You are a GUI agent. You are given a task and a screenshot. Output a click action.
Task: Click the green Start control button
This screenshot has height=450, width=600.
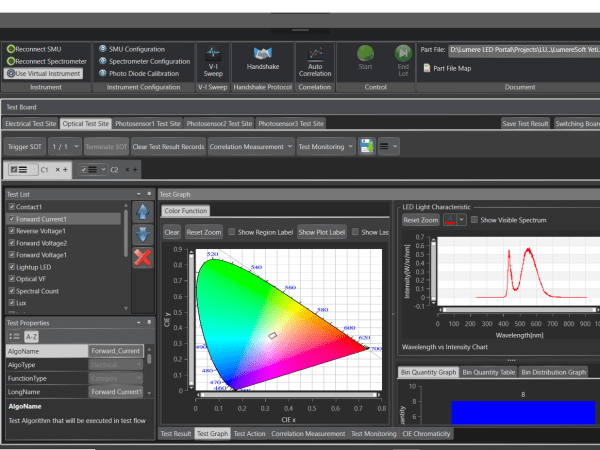click(365, 58)
